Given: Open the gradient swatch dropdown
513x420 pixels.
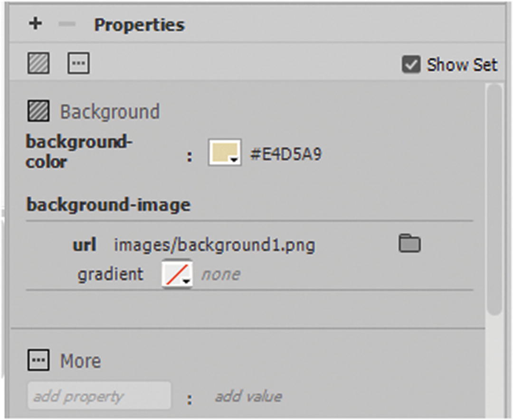Looking at the screenshot, I should 177,274.
